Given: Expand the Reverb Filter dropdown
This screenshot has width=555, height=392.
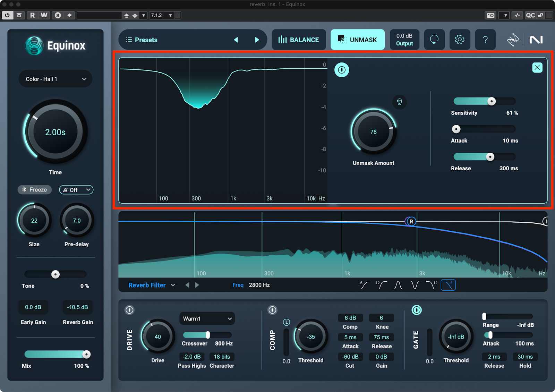Looking at the screenshot, I should 152,285.
